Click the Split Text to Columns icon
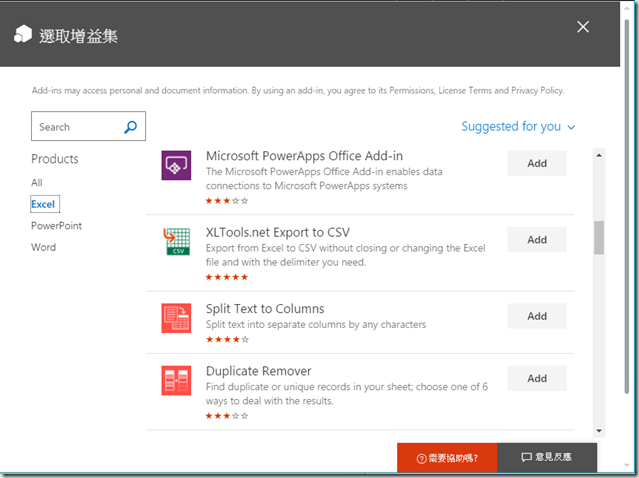 coord(176,317)
